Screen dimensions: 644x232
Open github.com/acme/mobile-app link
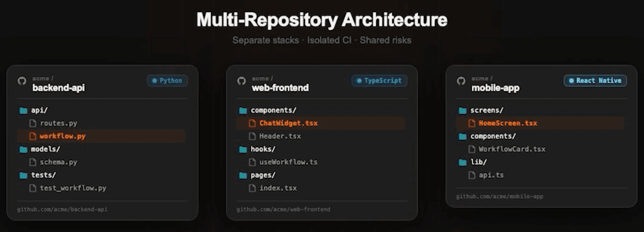pyautogui.click(x=499, y=196)
